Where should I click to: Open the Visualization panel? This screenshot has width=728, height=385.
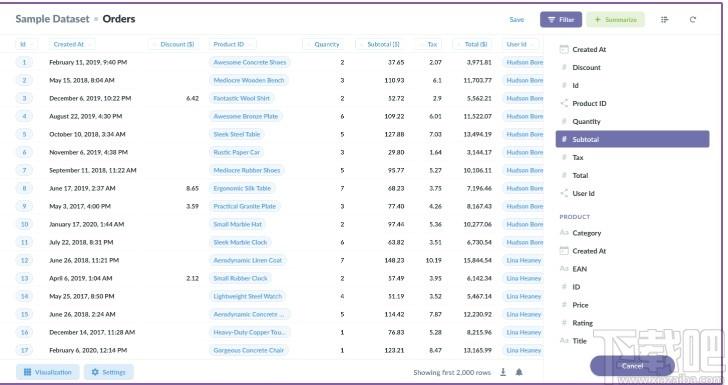tap(48, 372)
